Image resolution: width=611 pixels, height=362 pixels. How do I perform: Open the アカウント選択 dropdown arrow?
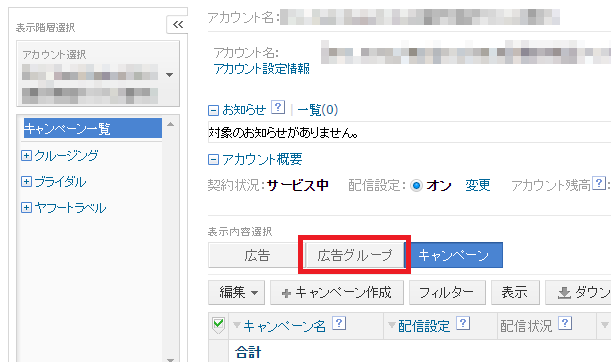coord(170,75)
